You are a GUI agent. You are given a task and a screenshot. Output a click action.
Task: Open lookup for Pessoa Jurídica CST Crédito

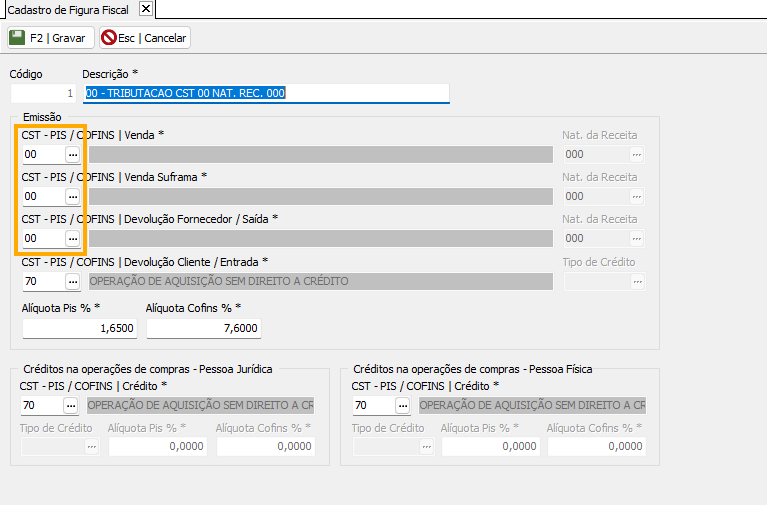(71, 405)
